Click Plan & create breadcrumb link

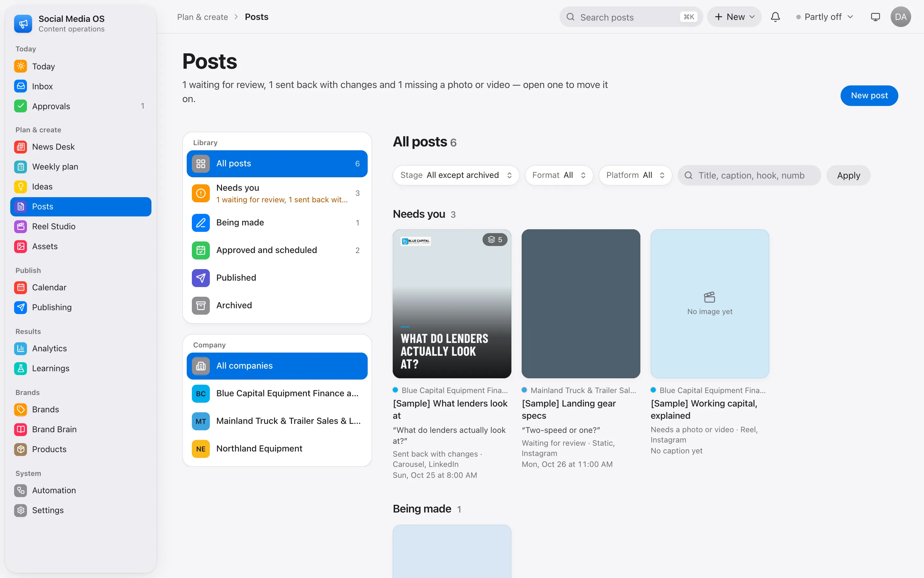(x=202, y=17)
